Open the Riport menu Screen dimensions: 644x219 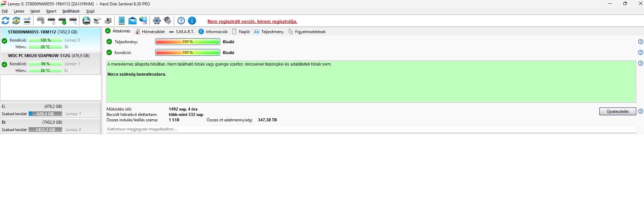point(51,11)
